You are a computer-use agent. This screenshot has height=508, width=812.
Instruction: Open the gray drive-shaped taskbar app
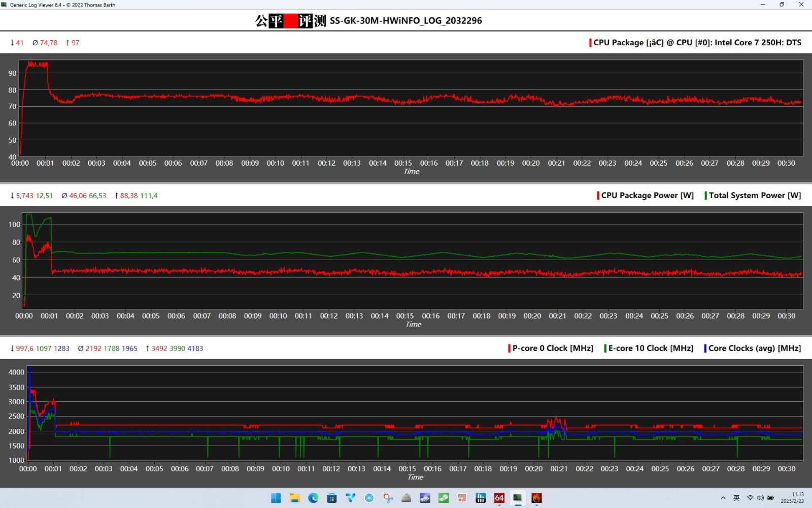click(x=407, y=498)
